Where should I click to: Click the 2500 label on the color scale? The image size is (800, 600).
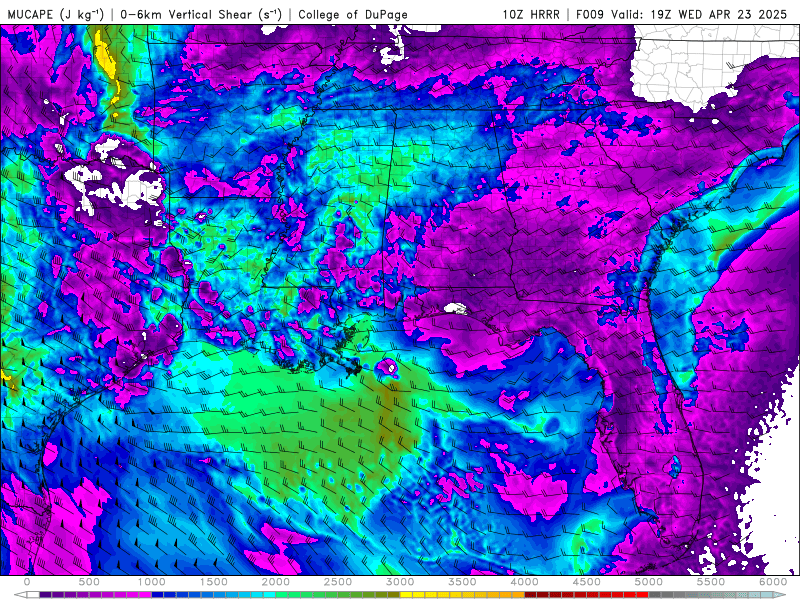pos(338,582)
